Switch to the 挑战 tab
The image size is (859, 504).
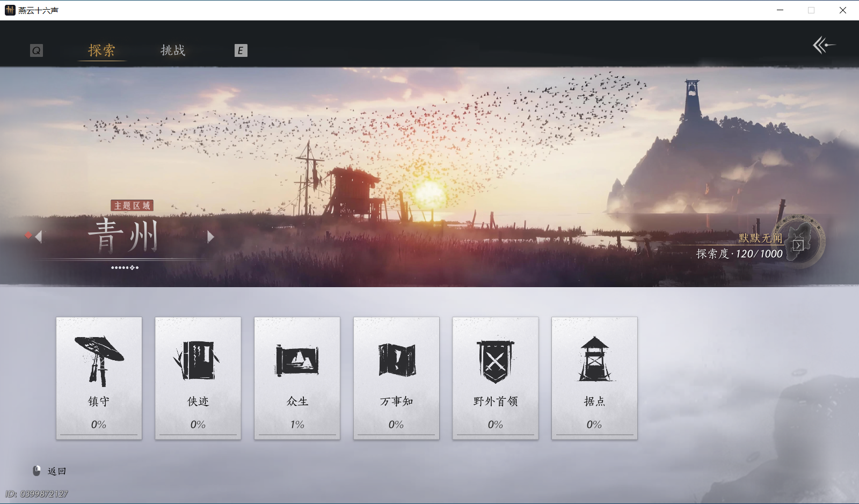coord(173,50)
